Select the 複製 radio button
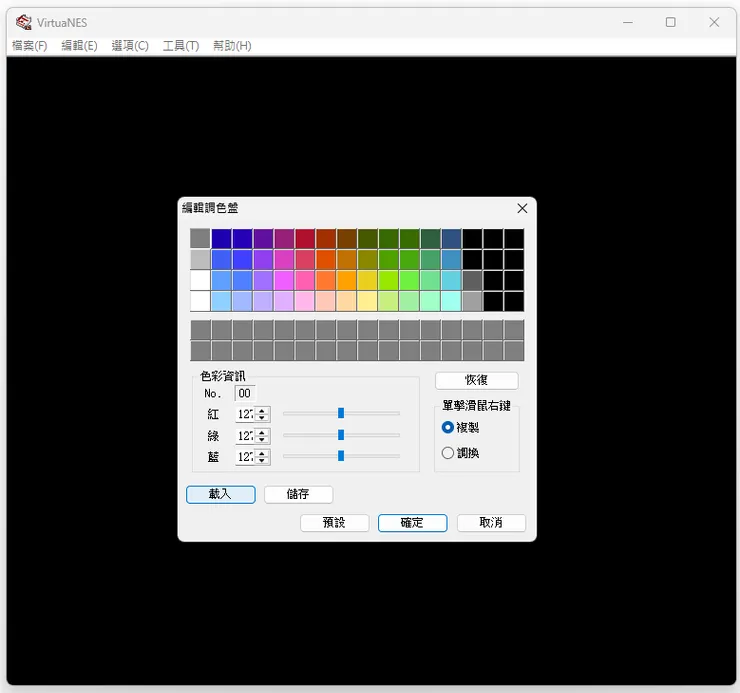This screenshot has width=740, height=693. [x=448, y=427]
